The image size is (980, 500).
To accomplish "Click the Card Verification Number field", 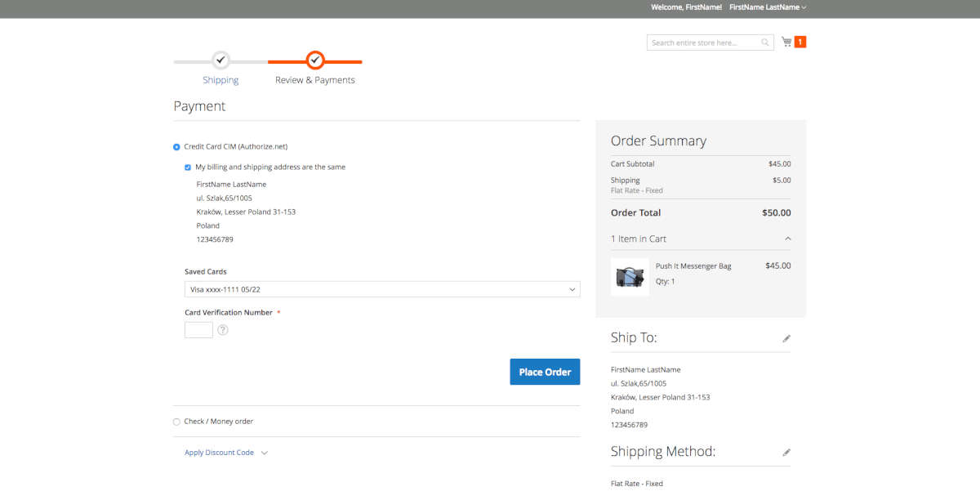I will [198, 330].
